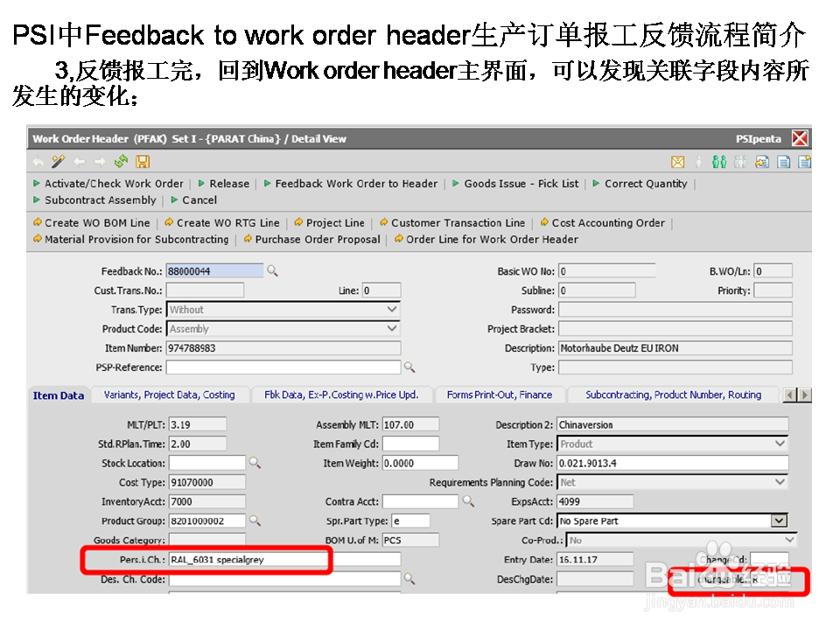Click the orange envelope mail icon
840x630 pixels.
pos(677,162)
